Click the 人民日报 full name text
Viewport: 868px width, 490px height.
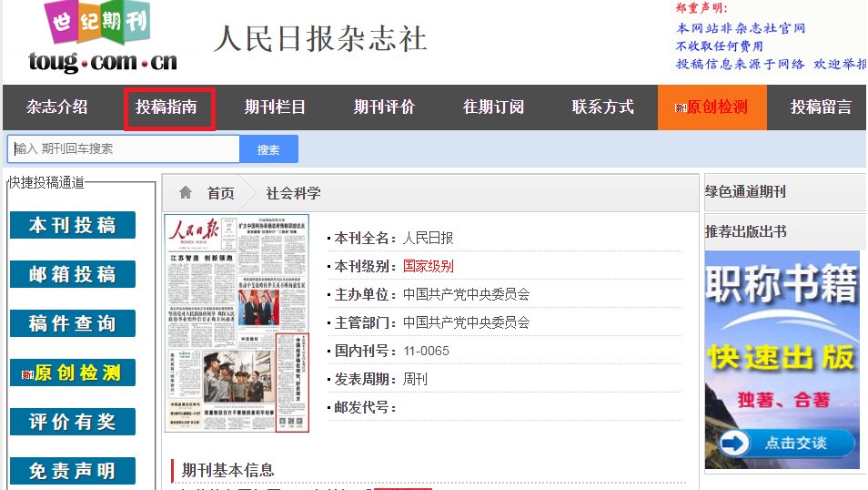428,239
